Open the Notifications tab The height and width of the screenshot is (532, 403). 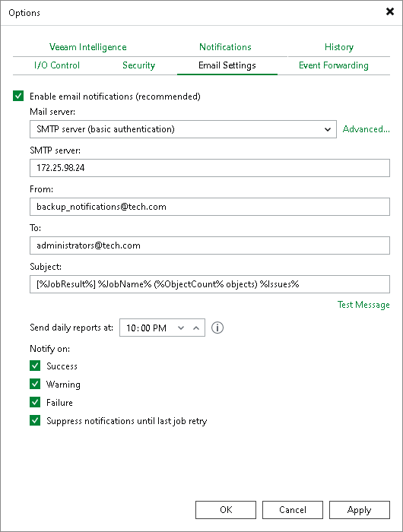pos(225,47)
